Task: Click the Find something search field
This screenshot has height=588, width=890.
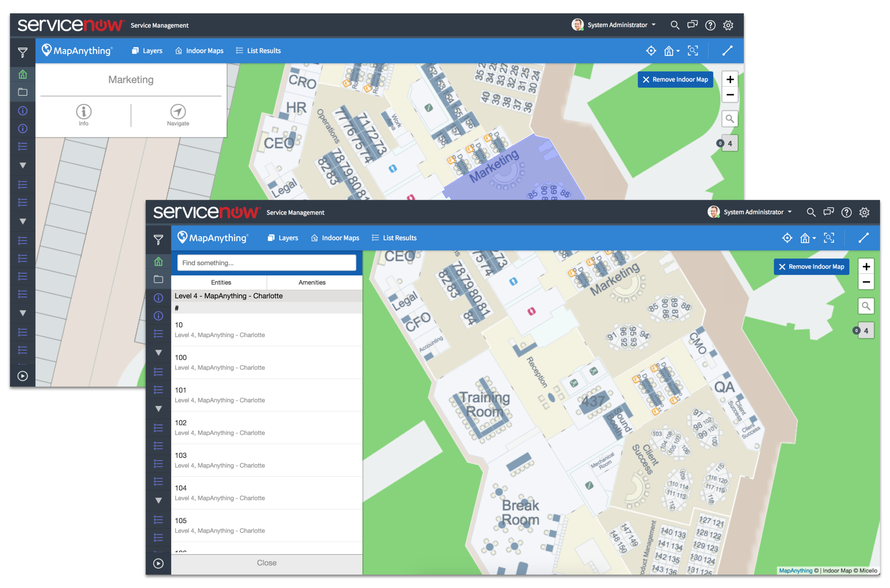Action: pos(267,263)
